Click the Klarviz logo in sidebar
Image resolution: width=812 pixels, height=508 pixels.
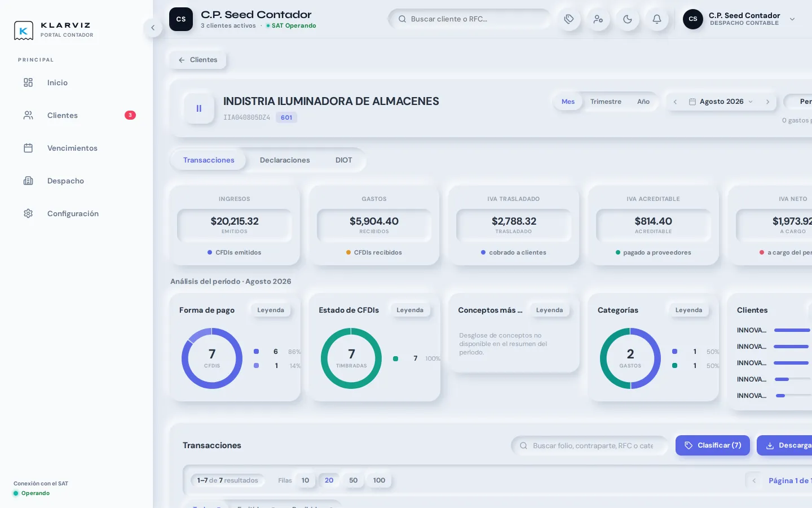pyautogui.click(x=24, y=30)
